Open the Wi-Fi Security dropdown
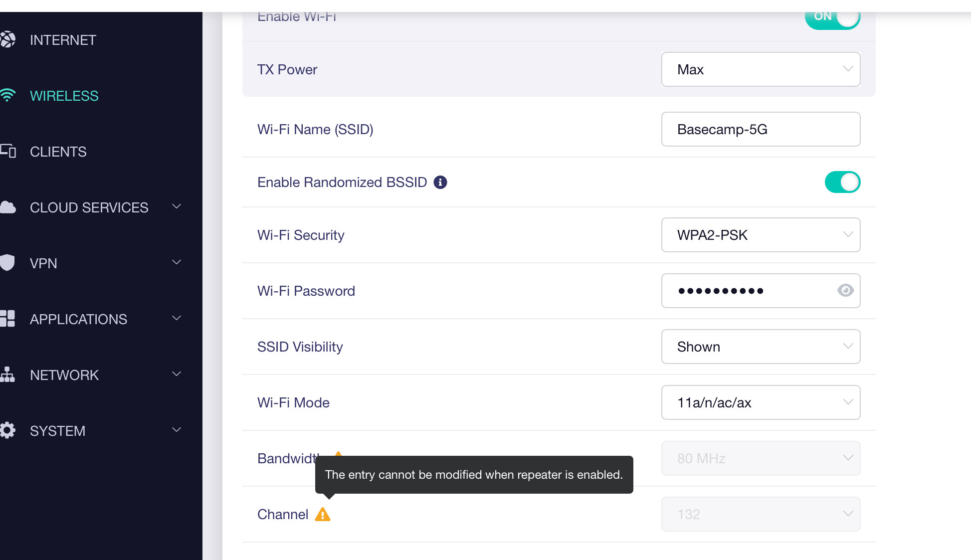 coord(761,235)
